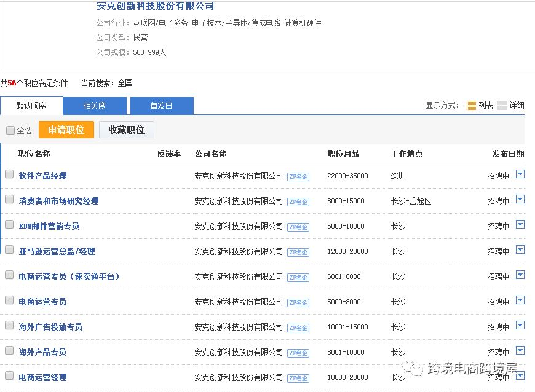This screenshot has width=535, height=392.
Task: Click ZP名企 badge in EDM邮件营销专员 row
Action: point(298,227)
